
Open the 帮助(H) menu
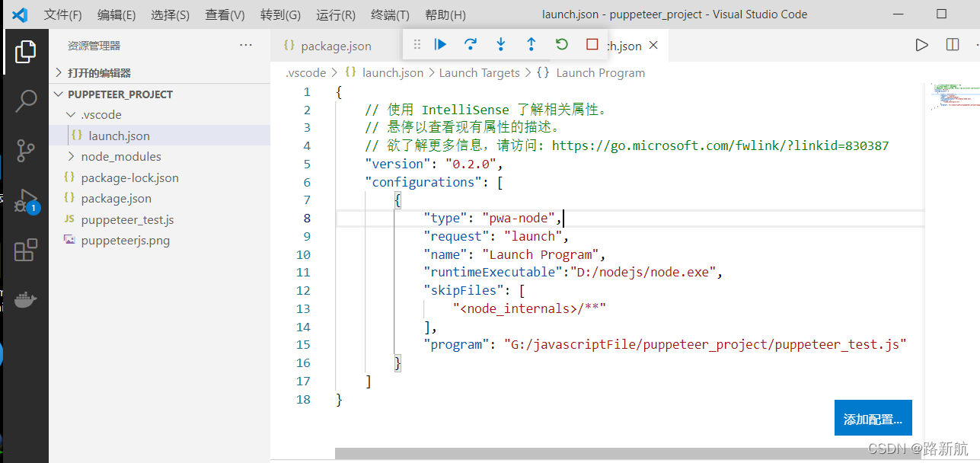[445, 14]
